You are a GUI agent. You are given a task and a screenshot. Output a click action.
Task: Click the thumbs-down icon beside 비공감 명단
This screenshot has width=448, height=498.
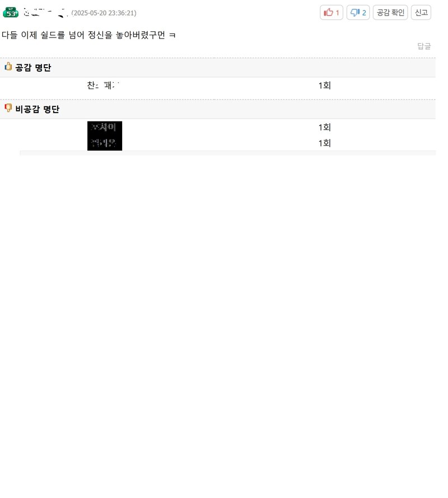point(8,108)
